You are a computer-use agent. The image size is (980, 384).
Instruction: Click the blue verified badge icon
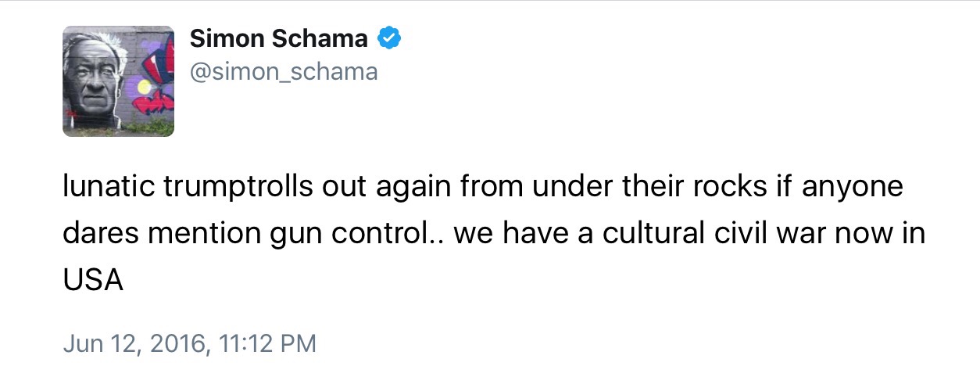(x=391, y=38)
